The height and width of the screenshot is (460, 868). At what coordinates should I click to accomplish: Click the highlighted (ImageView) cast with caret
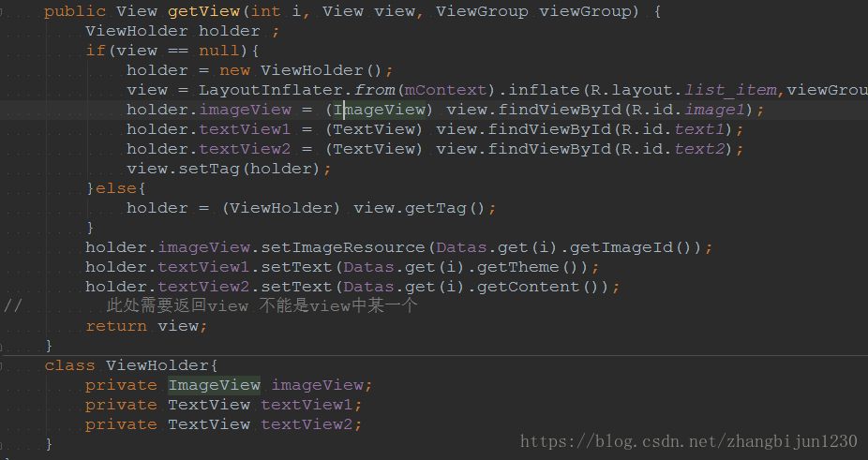(380, 110)
